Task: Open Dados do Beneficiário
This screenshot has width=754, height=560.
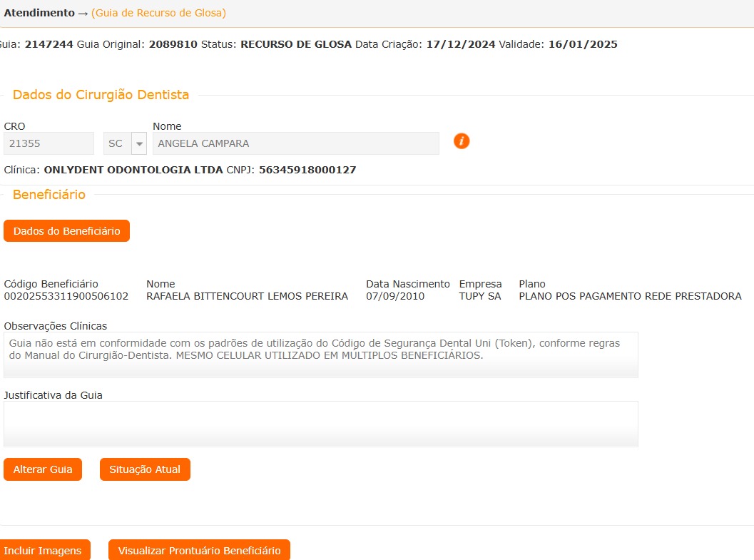Action: [67, 231]
